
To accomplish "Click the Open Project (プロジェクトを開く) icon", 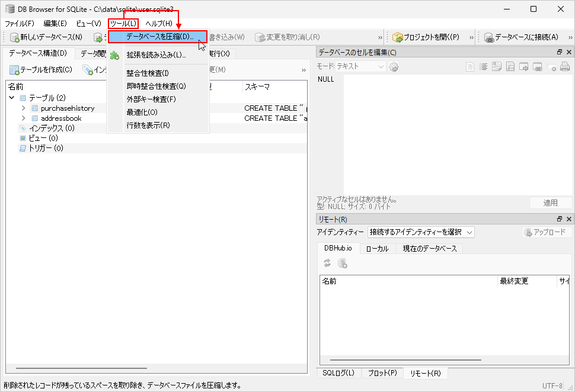I will pyautogui.click(x=398, y=37).
